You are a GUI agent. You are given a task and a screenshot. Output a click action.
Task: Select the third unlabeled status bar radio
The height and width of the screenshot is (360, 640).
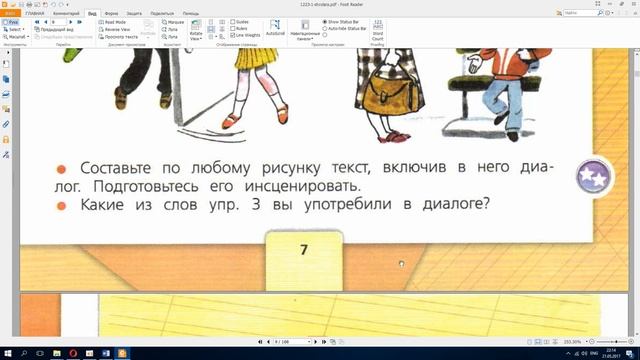pyautogui.click(x=325, y=35)
